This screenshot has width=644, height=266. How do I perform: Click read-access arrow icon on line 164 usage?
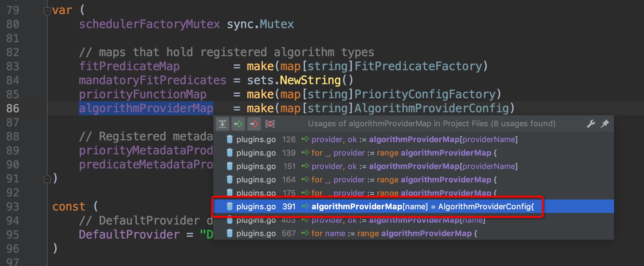pos(305,179)
